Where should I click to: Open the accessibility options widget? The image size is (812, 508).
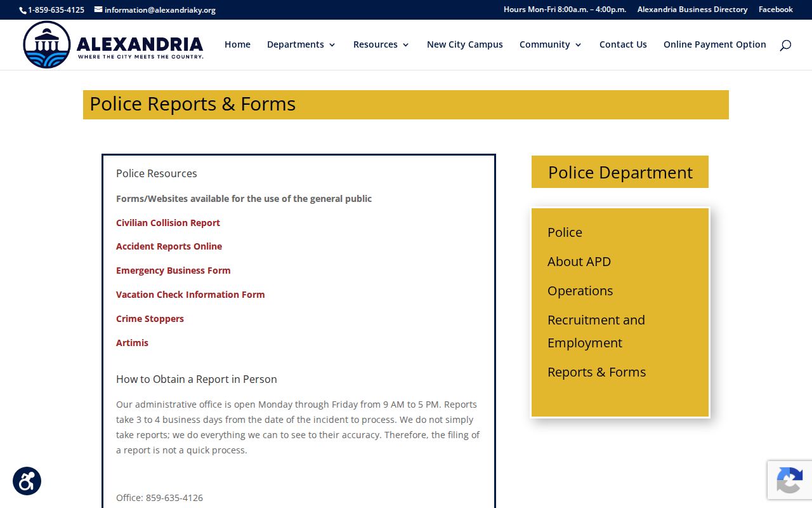click(27, 481)
